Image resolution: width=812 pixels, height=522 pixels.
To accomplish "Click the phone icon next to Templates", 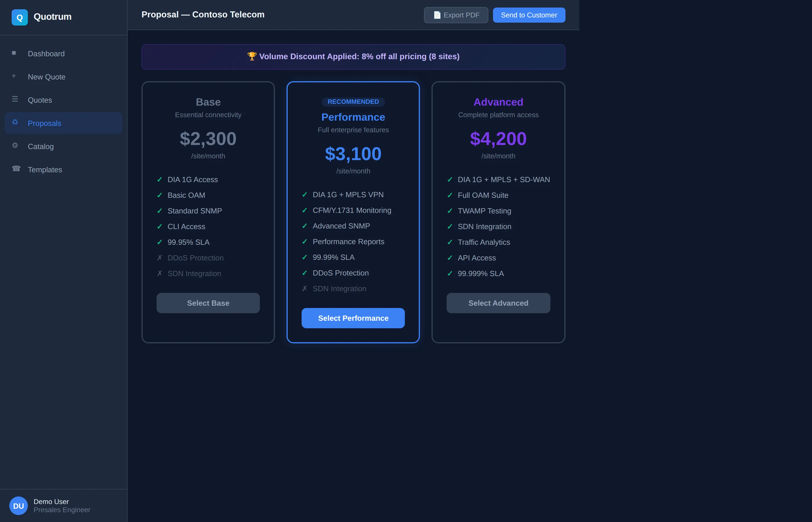I will (x=16, y=168).
